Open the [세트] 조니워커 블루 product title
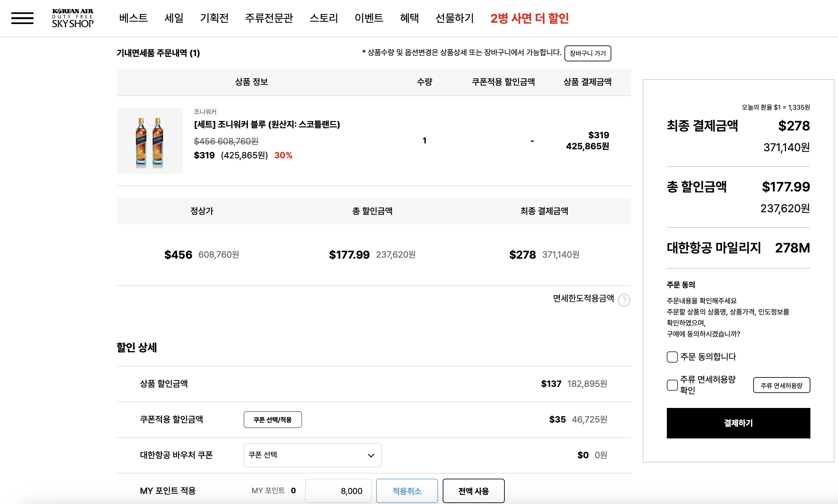The image size is (838, 504). (x=267, y=124)
